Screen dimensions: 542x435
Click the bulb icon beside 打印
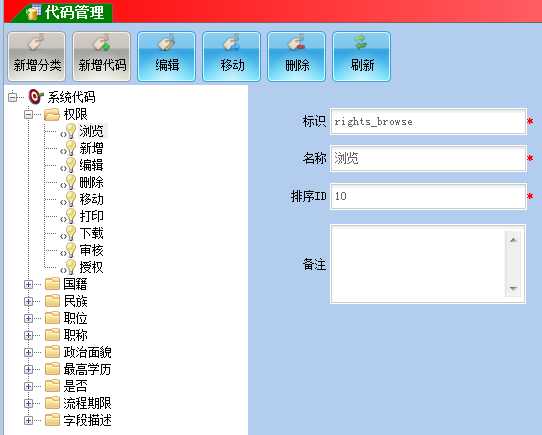71,216
